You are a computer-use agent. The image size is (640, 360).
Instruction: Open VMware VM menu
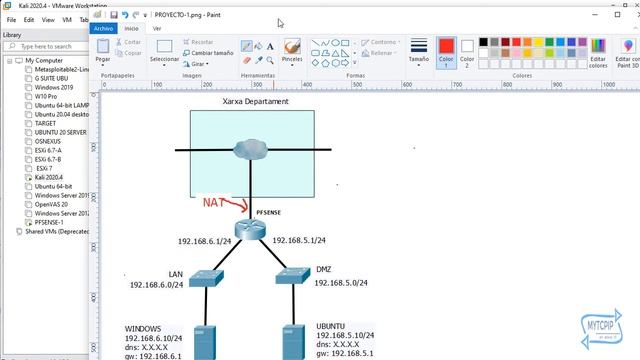(x=67, y=20)
